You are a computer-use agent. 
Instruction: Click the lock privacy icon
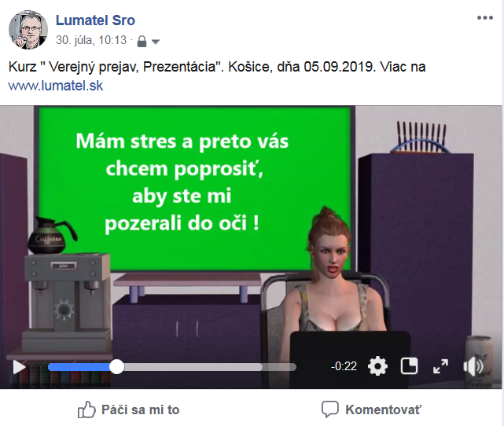(x=142, y=42)
